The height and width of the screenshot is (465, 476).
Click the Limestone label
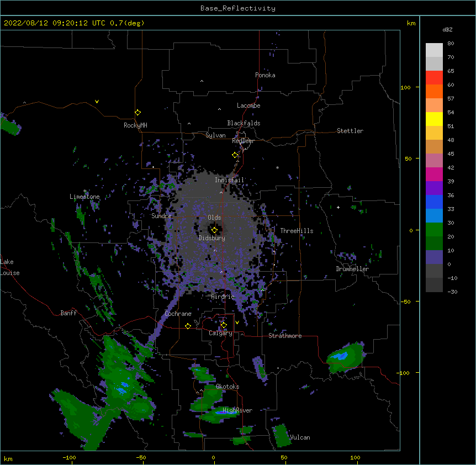[x=84, y=197]
